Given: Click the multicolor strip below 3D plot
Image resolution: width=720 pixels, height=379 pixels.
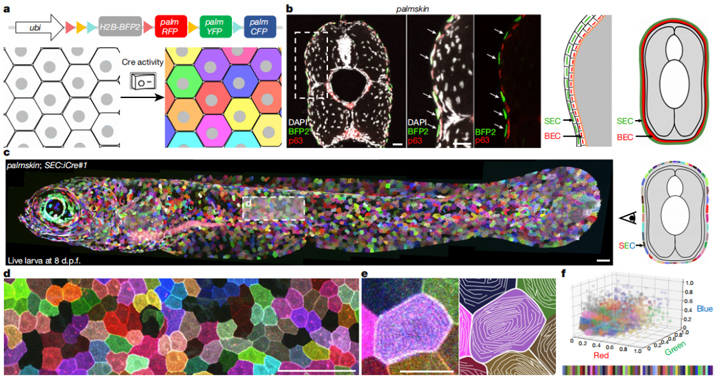Looking at the screenshot, I should pyautogui.click(x=637, y=370).
